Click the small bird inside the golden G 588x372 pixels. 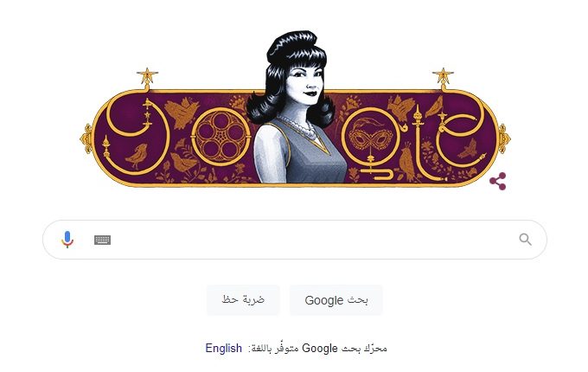(137, 155)
